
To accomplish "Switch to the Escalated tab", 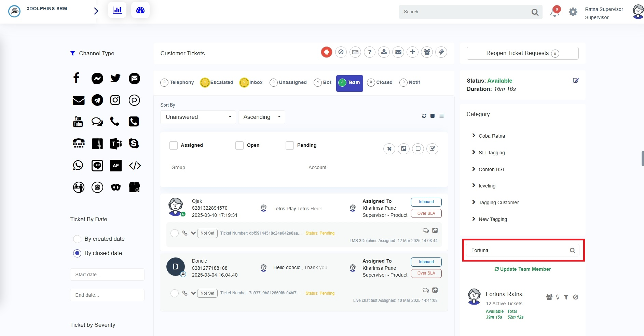I will (x=217, y=83).
